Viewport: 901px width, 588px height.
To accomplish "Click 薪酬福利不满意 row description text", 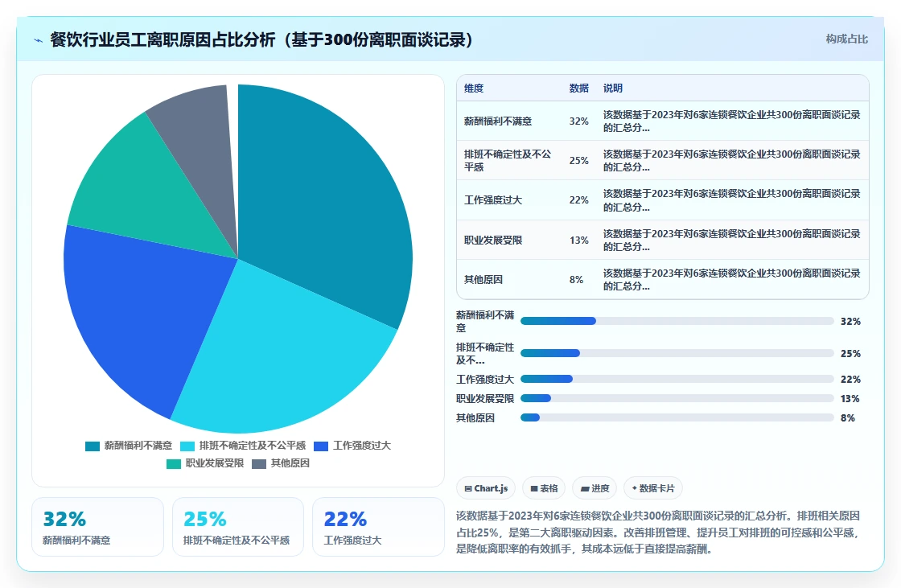I will pyautogui.click(x=731, y=121).
